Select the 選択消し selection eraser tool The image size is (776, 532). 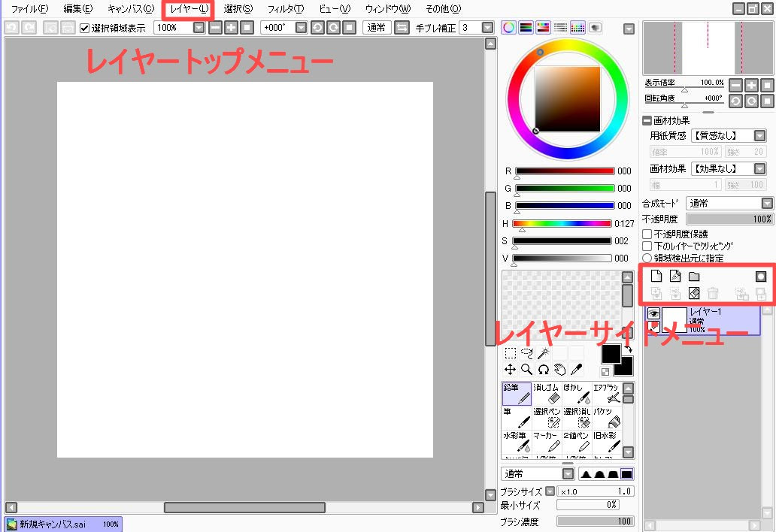point(577,419)
